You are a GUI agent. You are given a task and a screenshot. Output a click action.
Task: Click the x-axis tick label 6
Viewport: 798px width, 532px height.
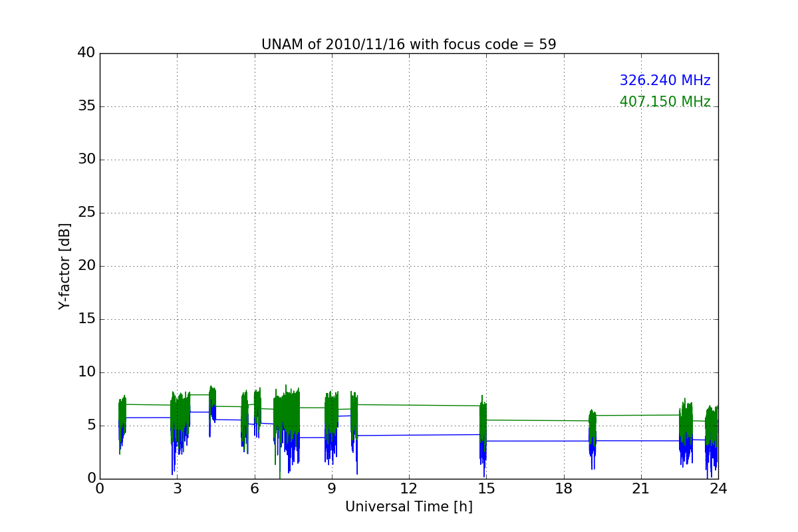254,488
